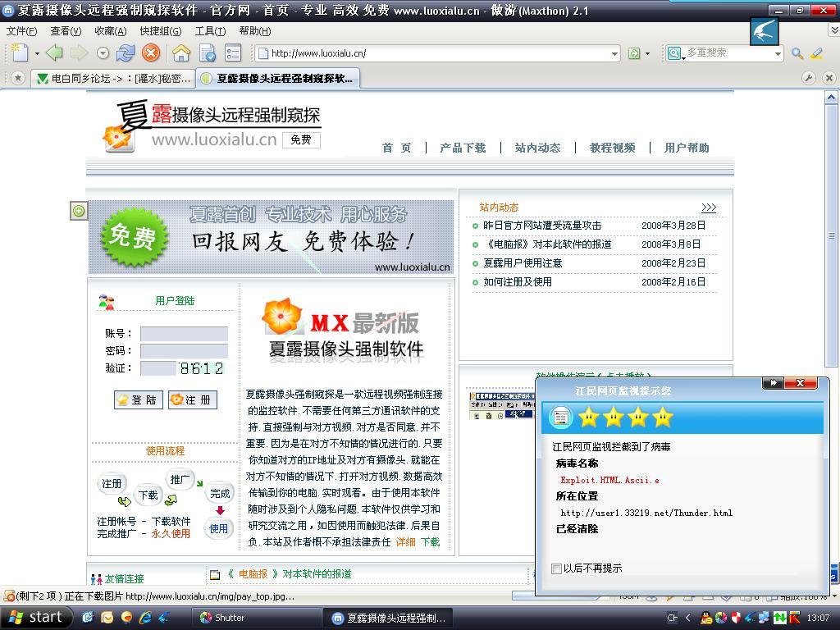840x630 pixels.
Task: Click the green Back arrow in toolbar
Action: pyautogui.click(x=54, y=53)
